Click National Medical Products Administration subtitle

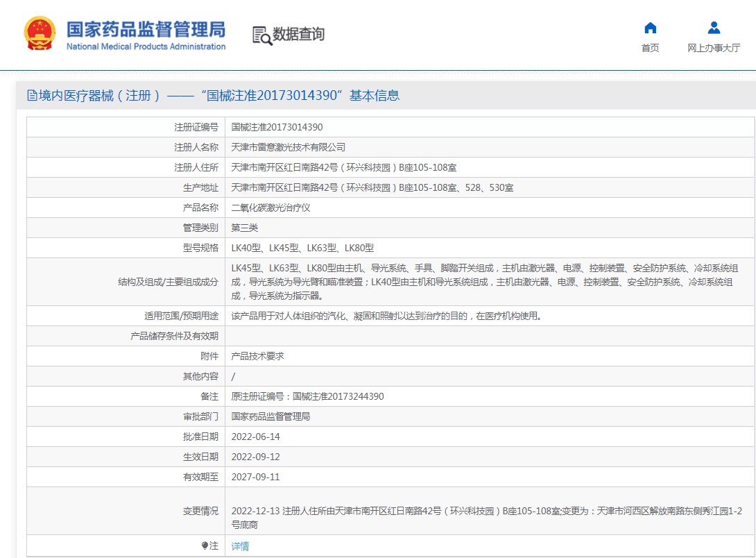tap(146, 46)
